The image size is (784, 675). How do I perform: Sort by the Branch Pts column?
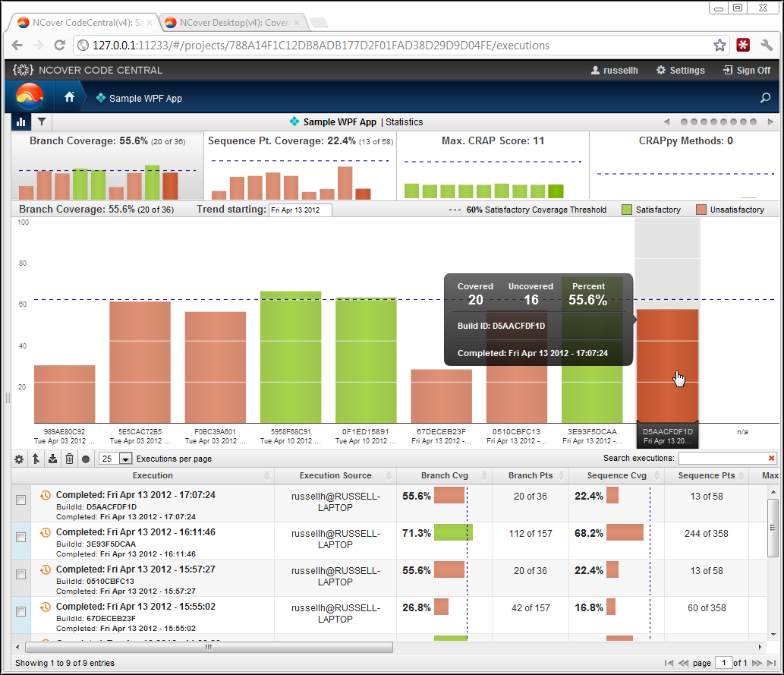[531, 475]
